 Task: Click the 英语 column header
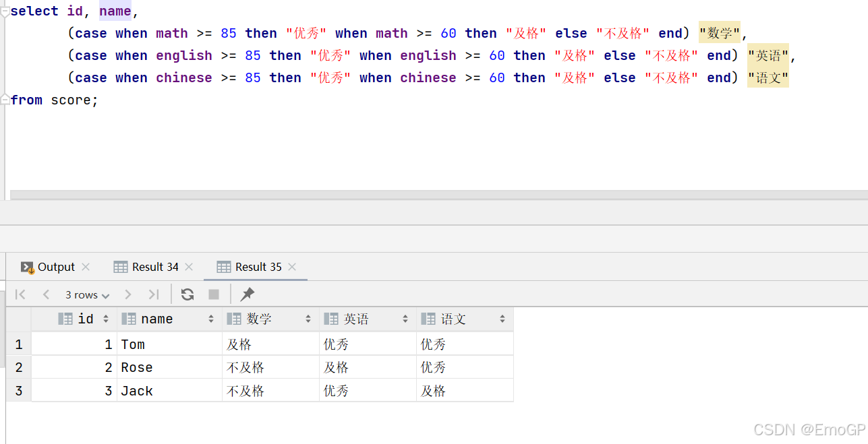click(x=368, y=319)
